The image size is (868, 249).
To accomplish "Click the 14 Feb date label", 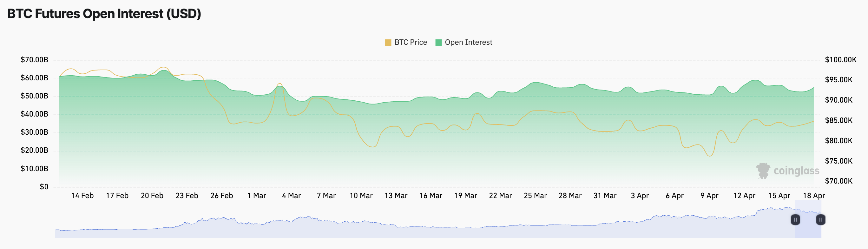I will 82,196.
